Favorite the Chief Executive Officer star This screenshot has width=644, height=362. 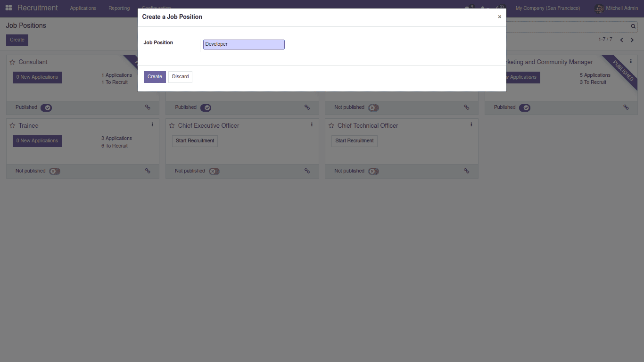tap(172, 126)
